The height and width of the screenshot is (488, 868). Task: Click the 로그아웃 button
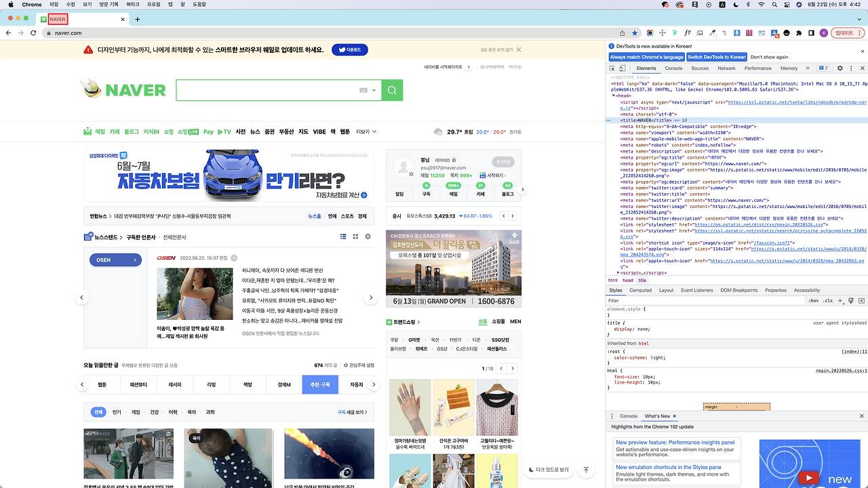pos(503,162)
